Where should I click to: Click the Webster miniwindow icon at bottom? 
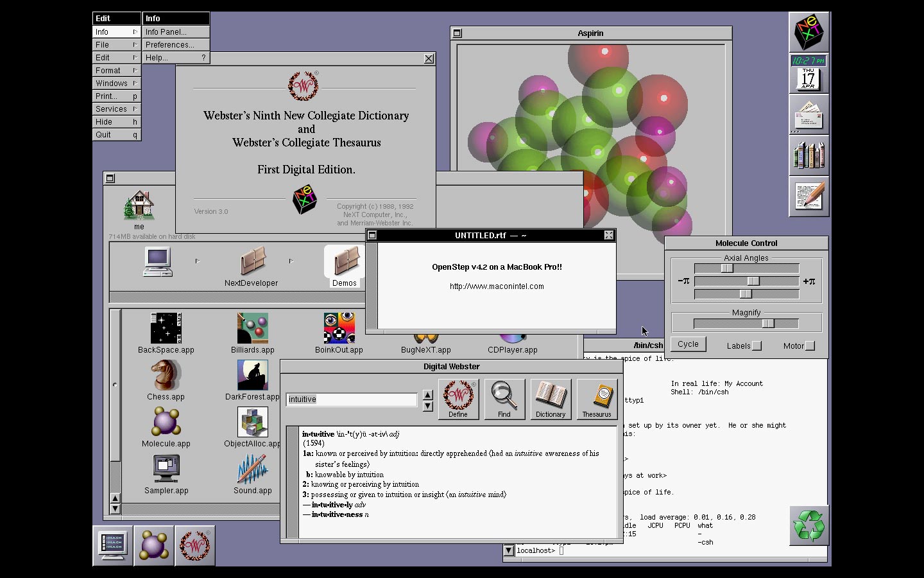coord(195,546)
